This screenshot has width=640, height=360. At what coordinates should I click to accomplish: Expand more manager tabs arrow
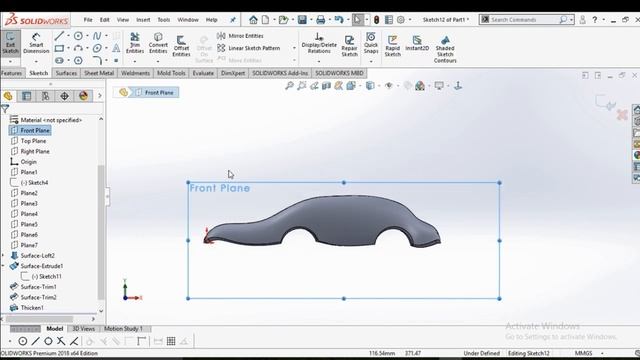pyautogui.click(x=100, y=96)
